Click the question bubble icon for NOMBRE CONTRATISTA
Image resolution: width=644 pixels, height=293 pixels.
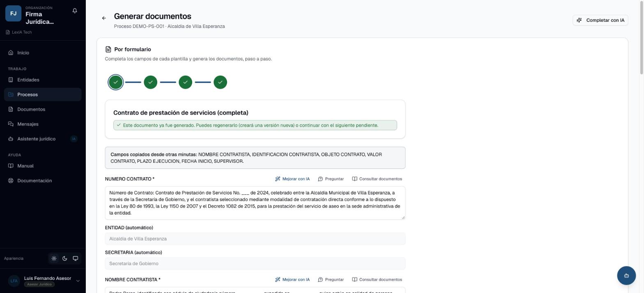click(320, 280)
